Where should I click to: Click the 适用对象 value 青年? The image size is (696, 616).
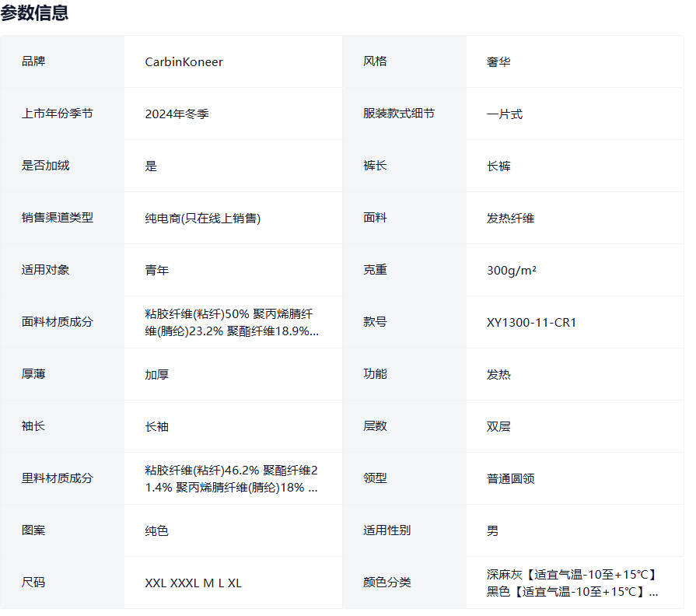point(156,271)
